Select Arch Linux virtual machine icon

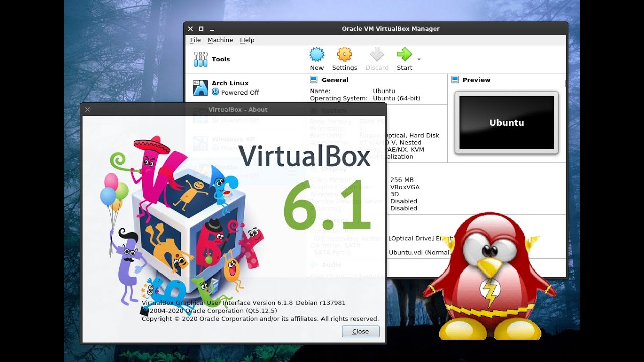pos(200,87)
